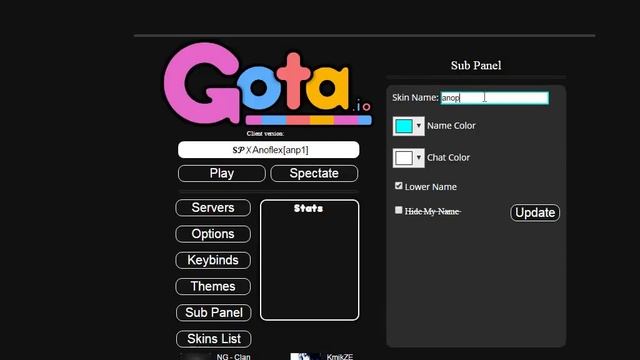Click the Client version label
640x360 pixels.
click(x=265, y=133)
